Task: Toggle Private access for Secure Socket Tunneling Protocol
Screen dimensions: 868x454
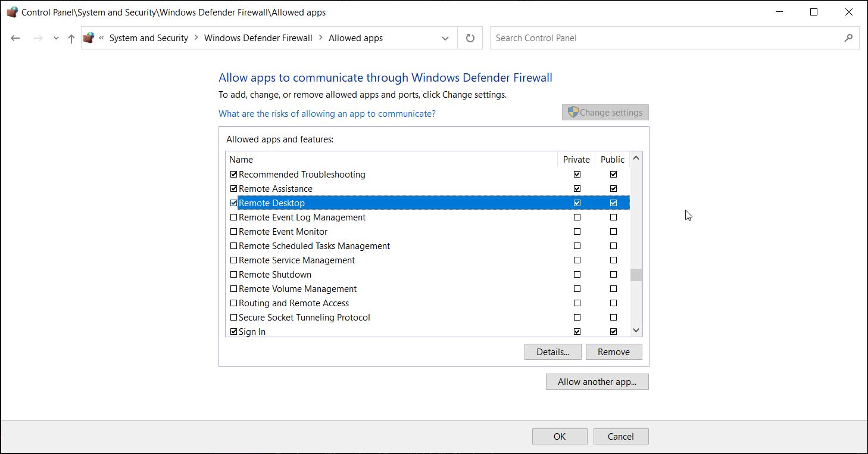Action: click(x=577, y=317)
